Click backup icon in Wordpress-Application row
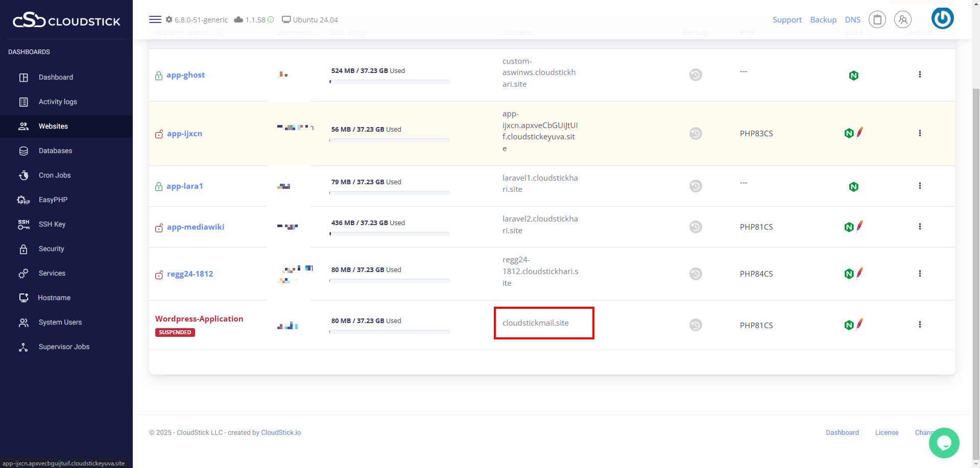 696,325
